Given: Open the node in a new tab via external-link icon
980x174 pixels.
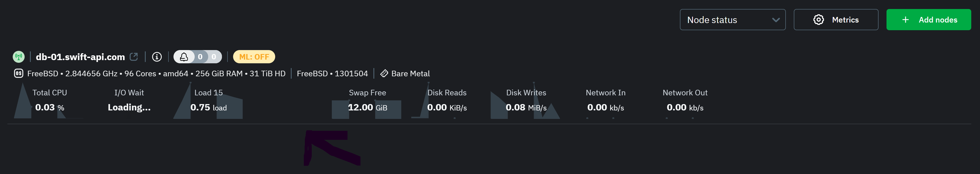Looking at the screenshot, I should click(133, 56).
